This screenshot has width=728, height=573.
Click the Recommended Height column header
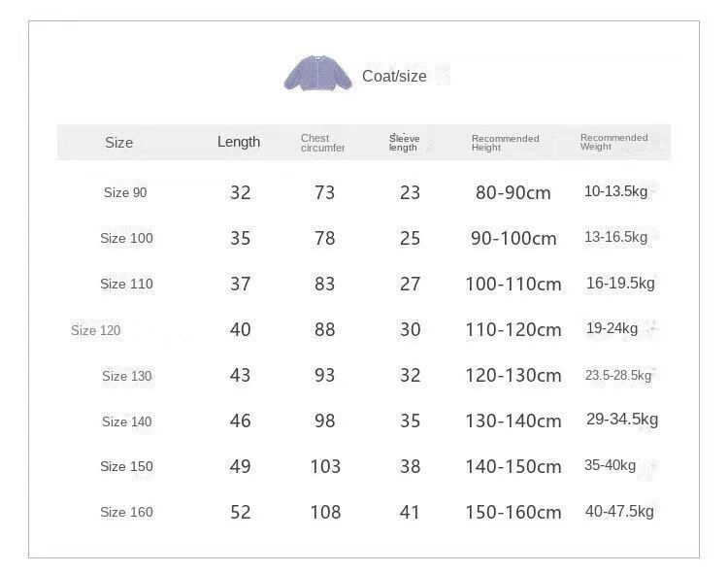click(x=505, y=143)
